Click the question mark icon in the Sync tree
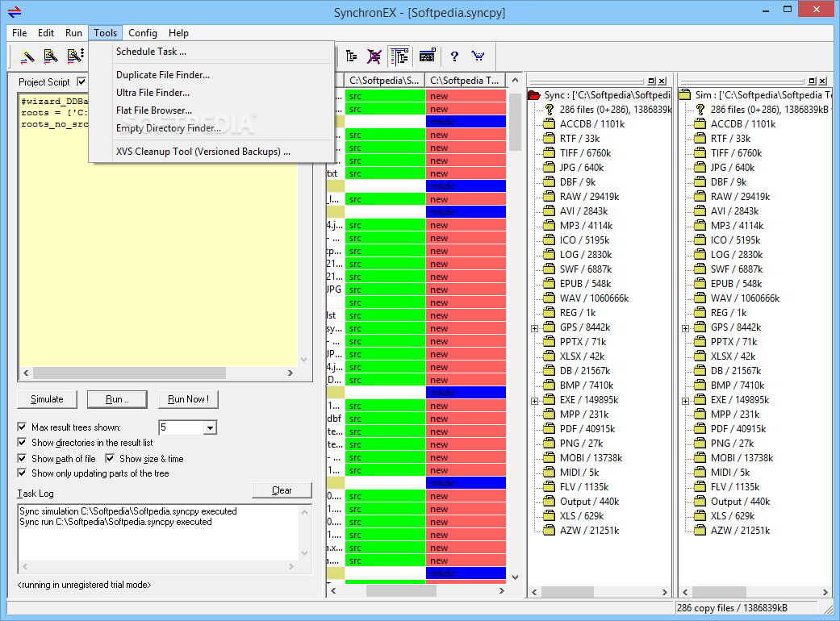 (x=550, y=109)
